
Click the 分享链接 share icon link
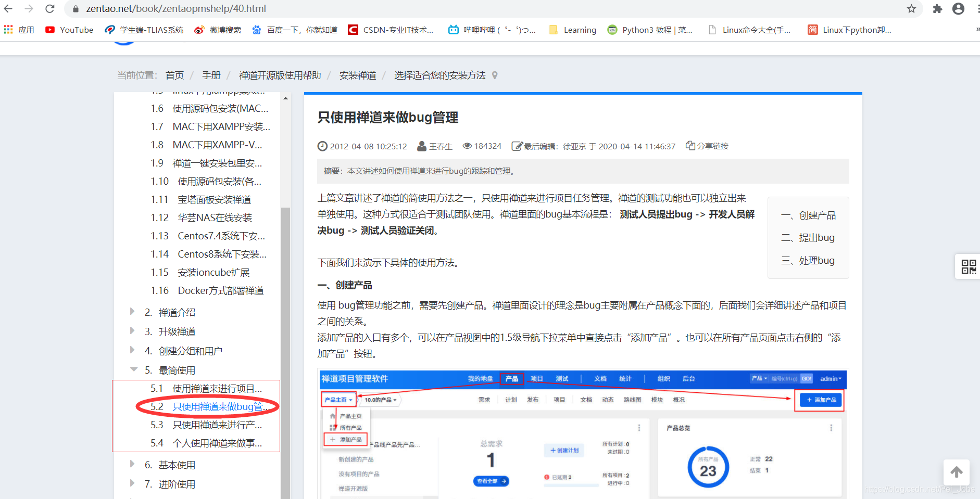707,146
